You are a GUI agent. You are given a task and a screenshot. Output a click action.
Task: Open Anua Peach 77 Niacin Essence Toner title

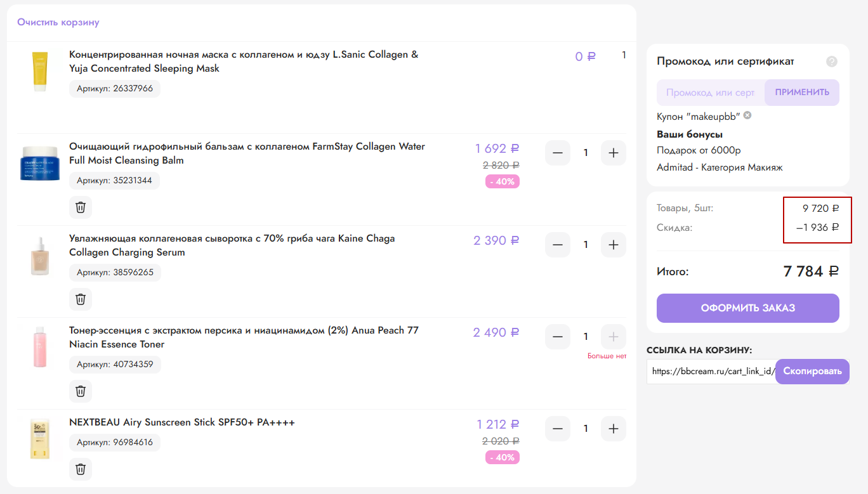tap(244, 337)
